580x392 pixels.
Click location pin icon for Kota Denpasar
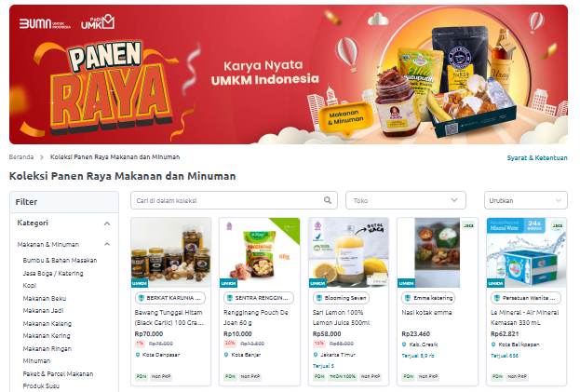pyautogui.click(x=138, y=355)
